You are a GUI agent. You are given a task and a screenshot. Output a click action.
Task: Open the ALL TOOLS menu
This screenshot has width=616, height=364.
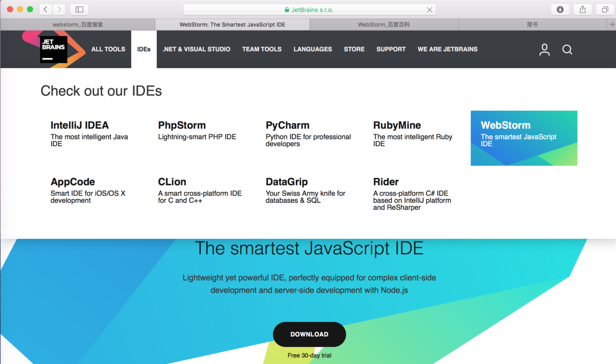tap(108, 49)
